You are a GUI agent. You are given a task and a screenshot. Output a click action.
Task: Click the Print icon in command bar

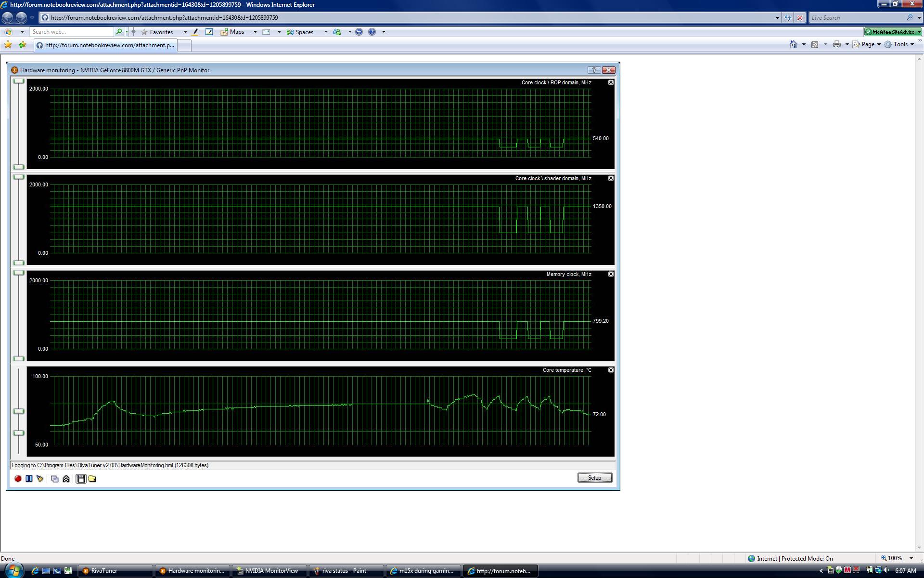pyautogui.click(x=837, y=44)
